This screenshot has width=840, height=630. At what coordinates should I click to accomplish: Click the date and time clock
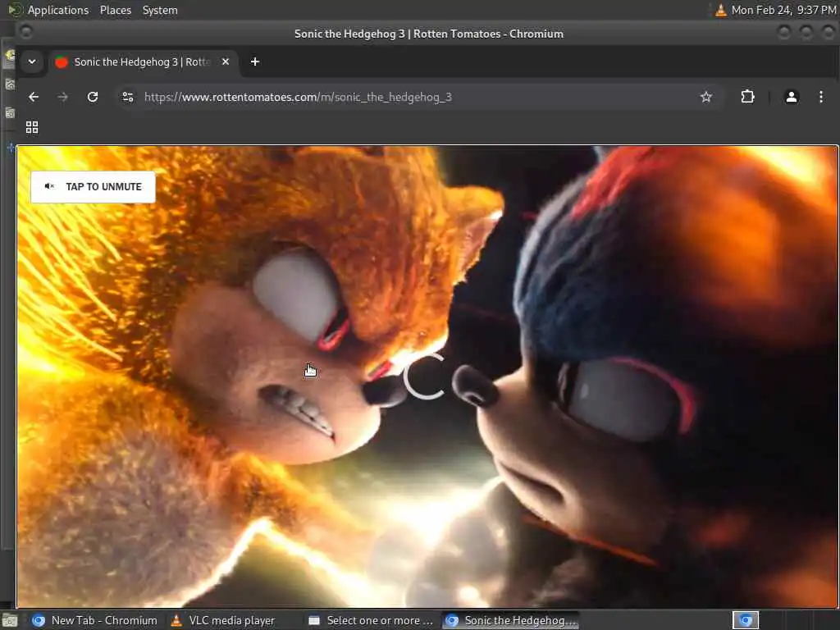(783, 10)
